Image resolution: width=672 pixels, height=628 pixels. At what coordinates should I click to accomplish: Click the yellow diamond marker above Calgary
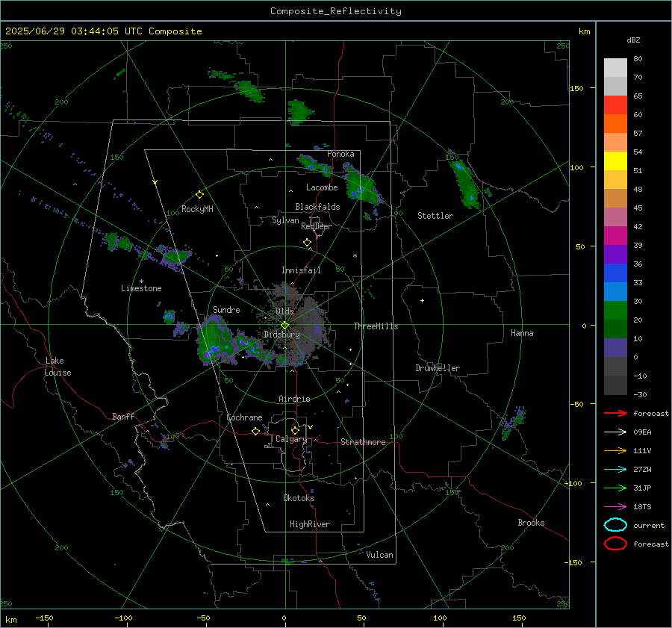[295, 430]
